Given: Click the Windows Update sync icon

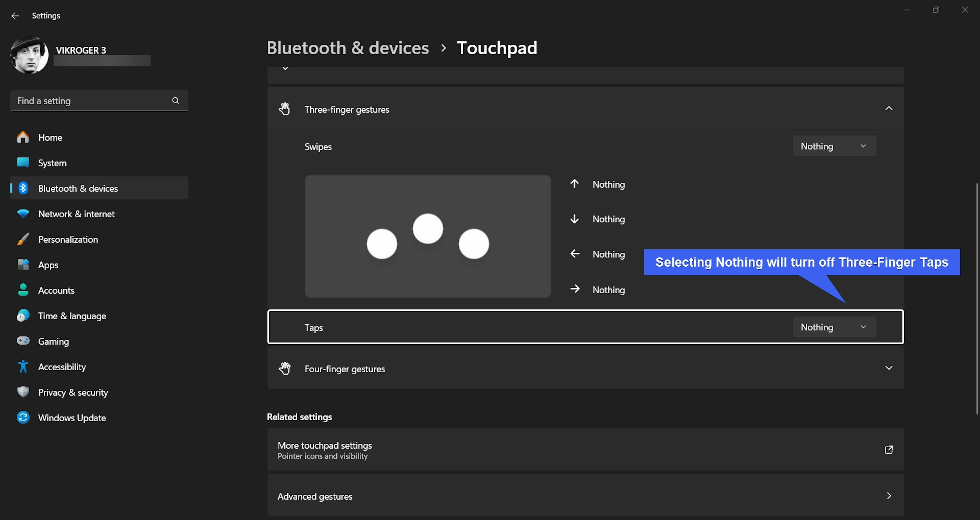Looking at the screenshot, I should coord(23,417).
